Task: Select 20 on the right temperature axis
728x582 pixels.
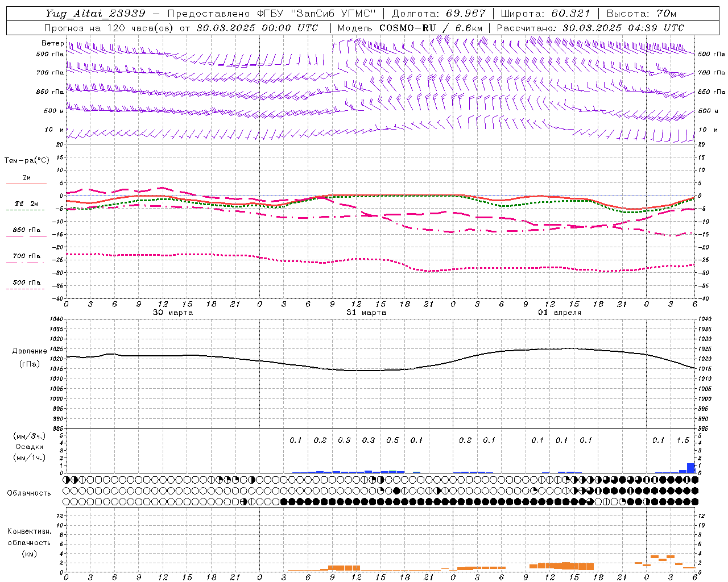Action: pyautogui.click(x=702, y=145)
